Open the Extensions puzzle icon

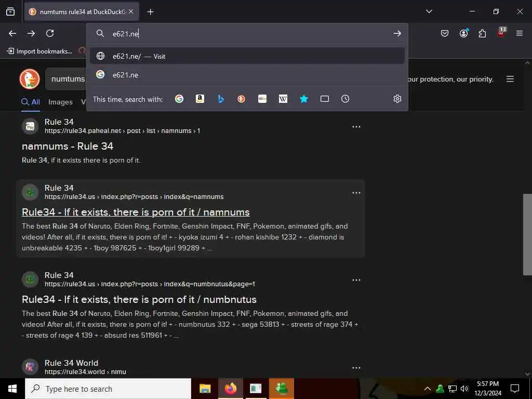(x=482, y=33)
